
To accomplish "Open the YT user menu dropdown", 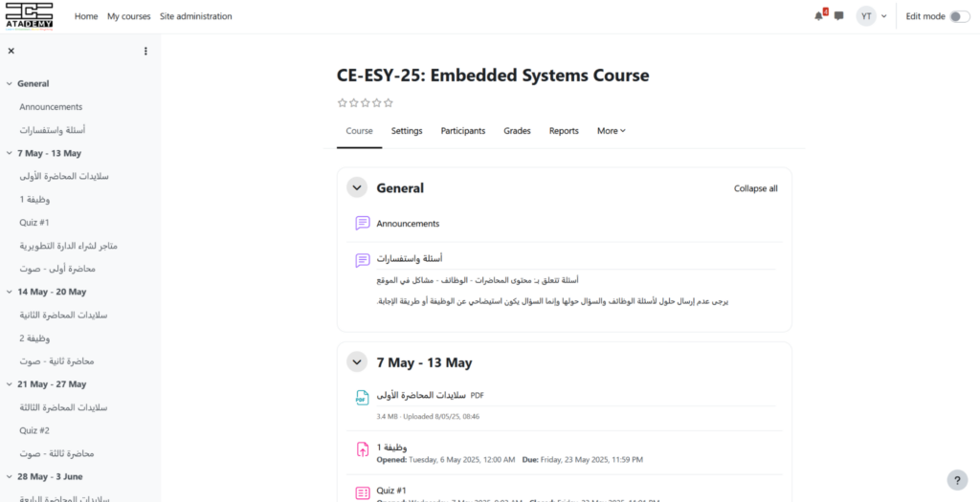I will 871,16.
